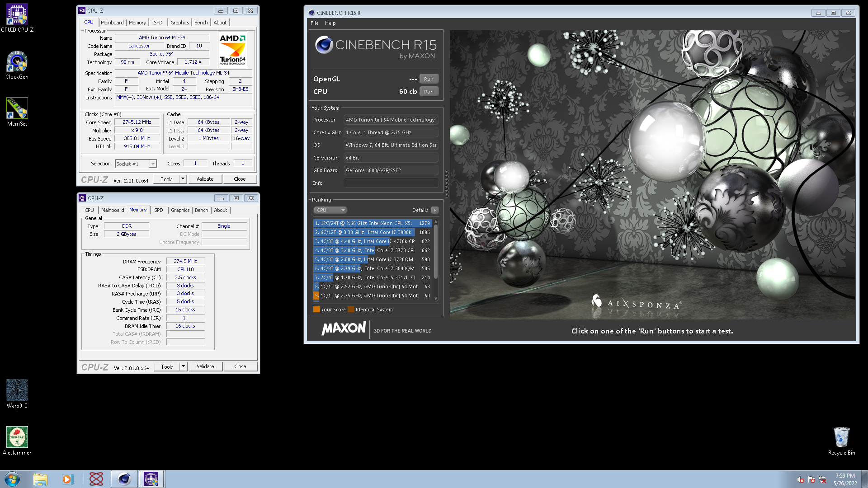
Task: Select ranking entry Core i7-3930K 1096
Action: click(x=373, y=232)
